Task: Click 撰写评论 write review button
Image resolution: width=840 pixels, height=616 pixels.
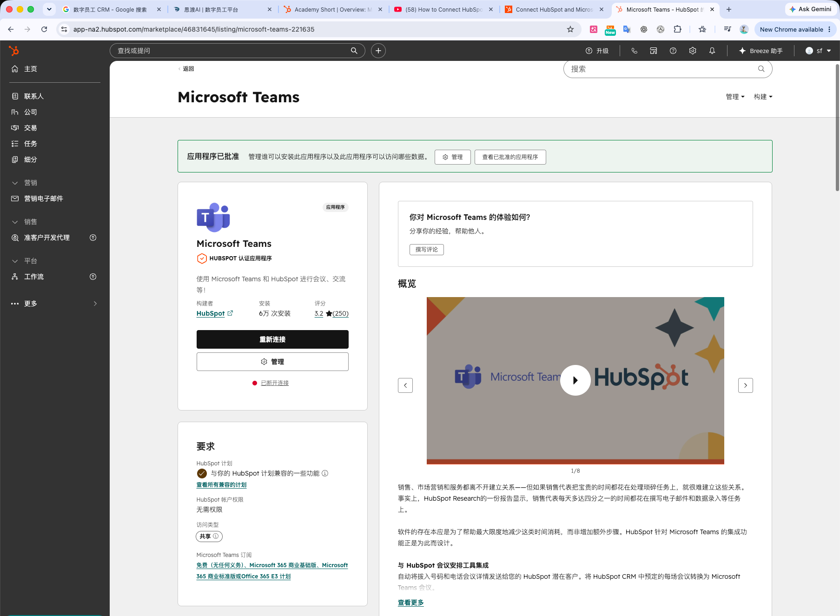Action: (x=427, y=250)
